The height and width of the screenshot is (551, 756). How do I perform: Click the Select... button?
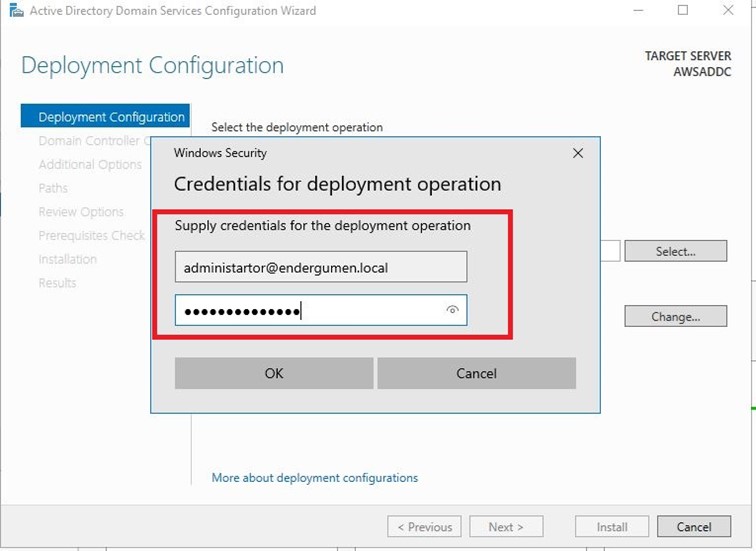(675, 251)
